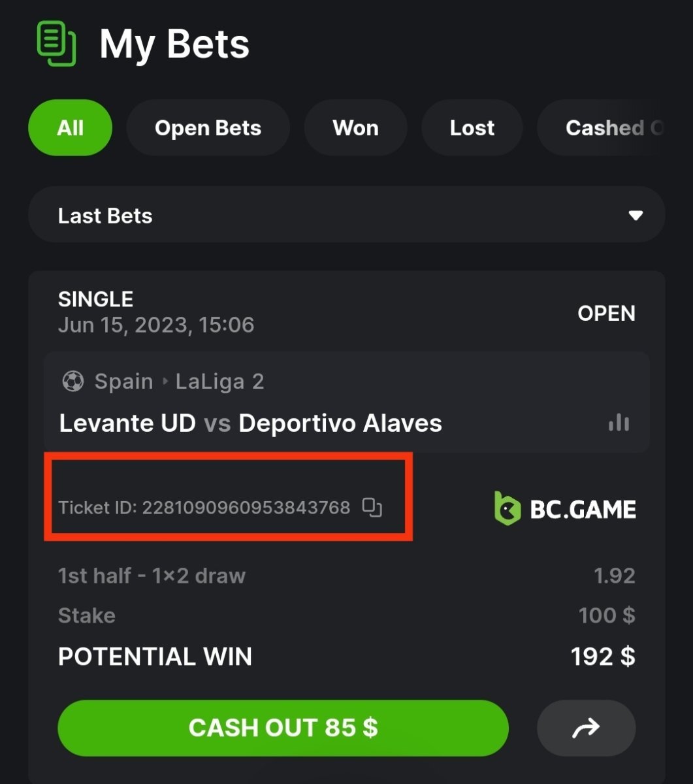This screenshot has height=784, width=693.
Task: Tap the share arrow button
Action: 586,728
